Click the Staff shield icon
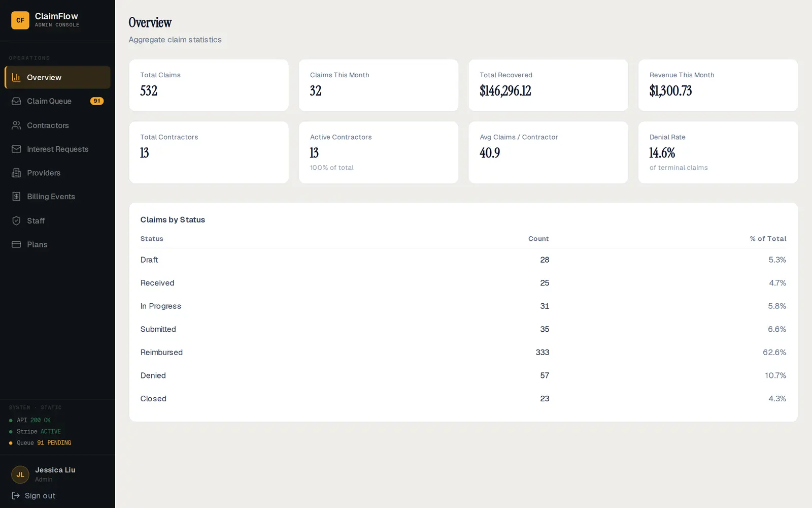 pos(16,220)
